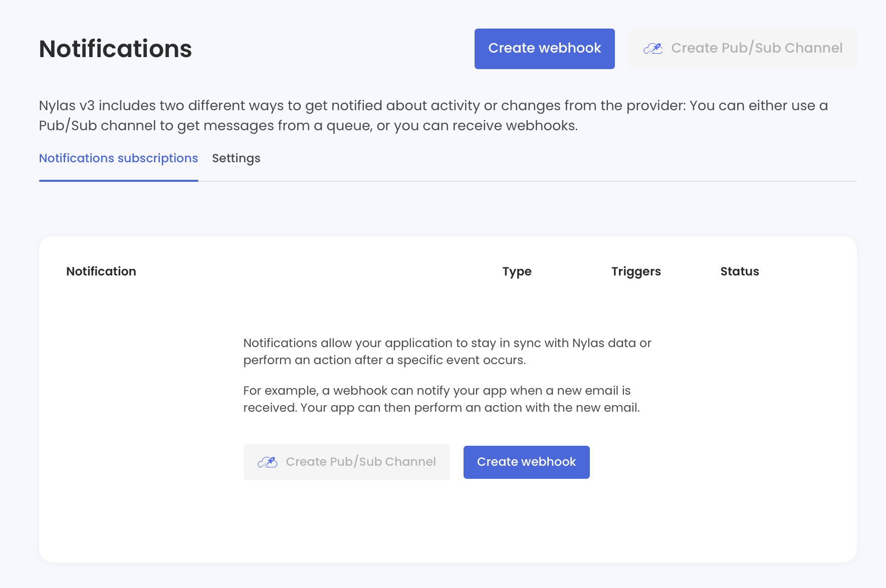
Task: Click the Notifications page heading
Action: (115, 49)
